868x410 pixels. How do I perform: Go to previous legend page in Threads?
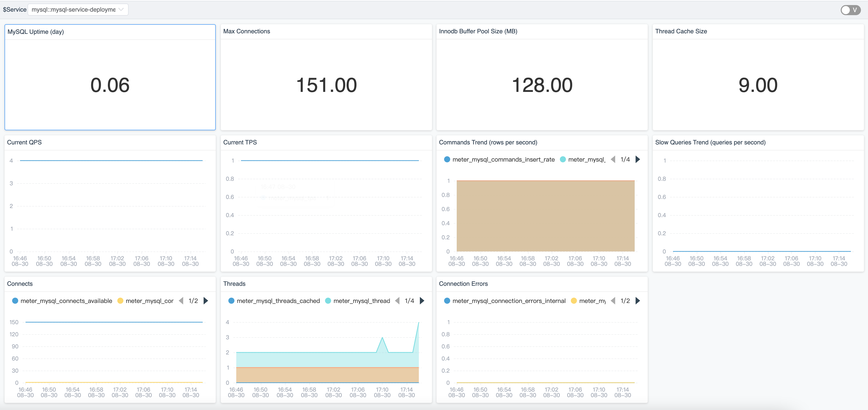pyautogui.click(x=397, y=301)
